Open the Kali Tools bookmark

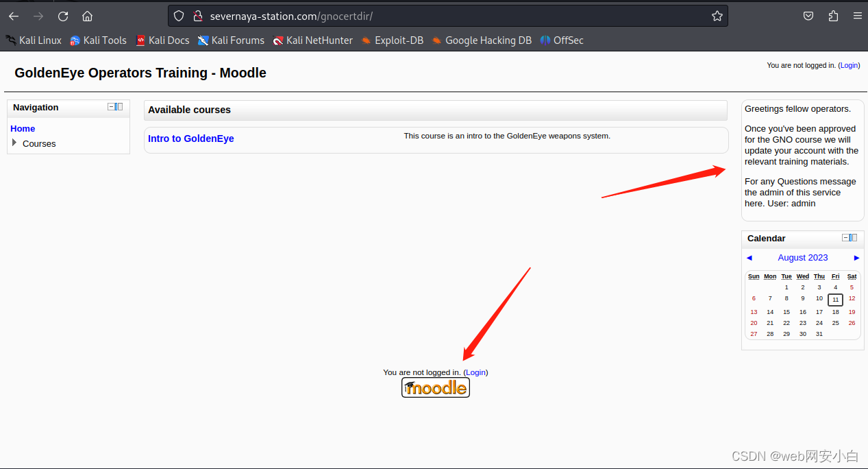tap(98, 40)
